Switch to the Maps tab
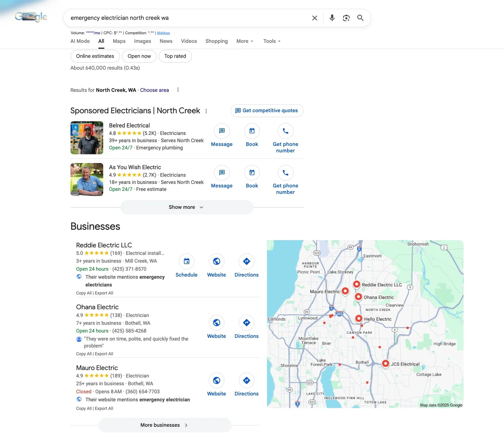The width and height of the screenshot is (504, 438). pos(119,41)
